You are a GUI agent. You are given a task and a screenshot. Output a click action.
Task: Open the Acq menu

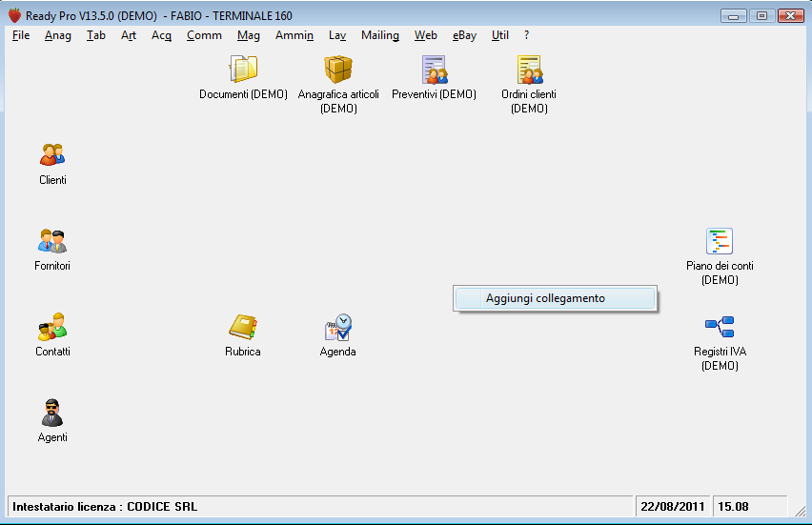click(x=161, y=35)
